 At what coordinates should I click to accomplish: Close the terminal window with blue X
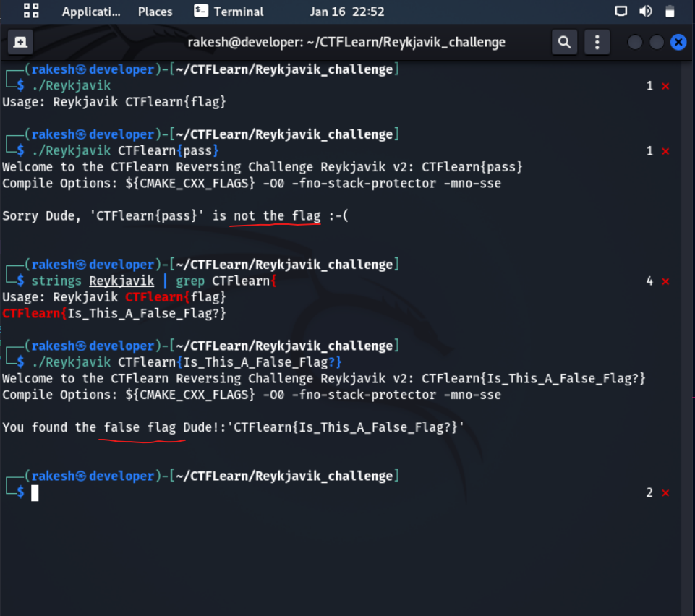pos(678,42)
